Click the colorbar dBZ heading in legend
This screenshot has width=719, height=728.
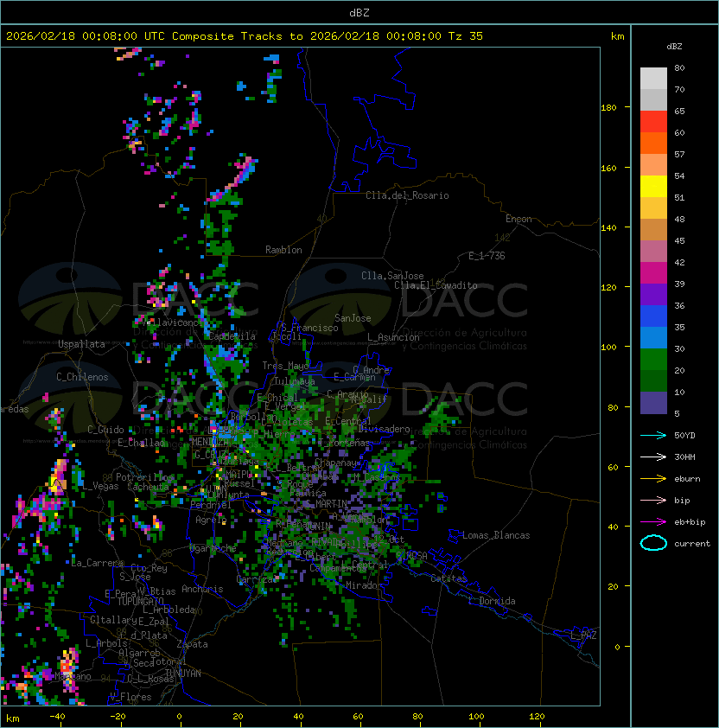(674, 47)
